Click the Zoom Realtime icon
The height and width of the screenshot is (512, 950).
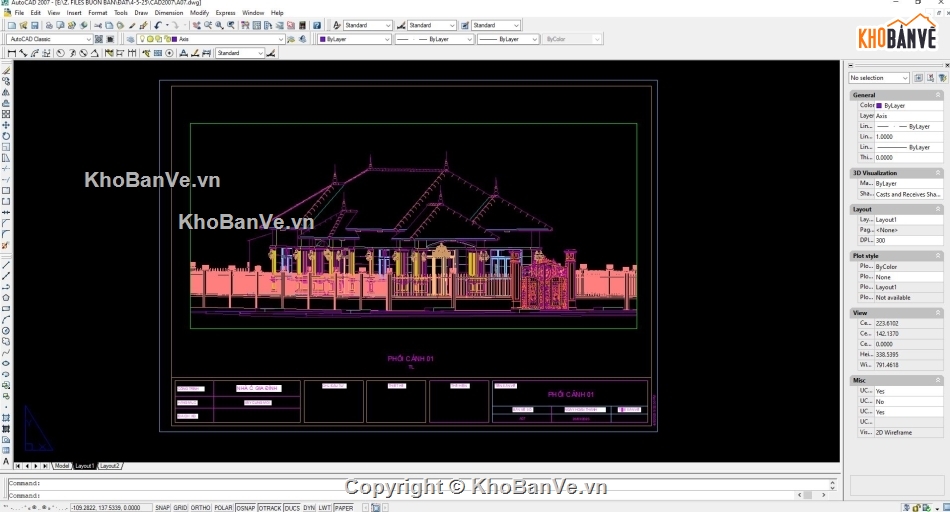[208, 25]
